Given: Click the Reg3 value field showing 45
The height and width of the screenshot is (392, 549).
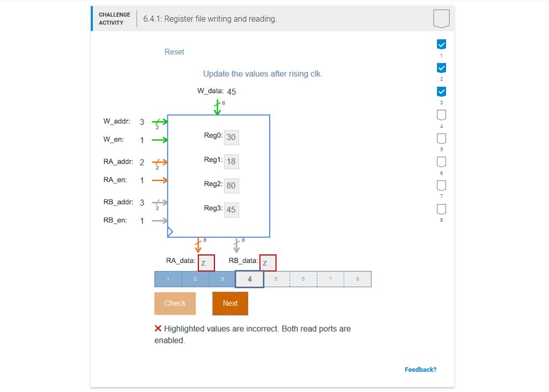Looking at the screenshot, I should (x=231, y=210).
